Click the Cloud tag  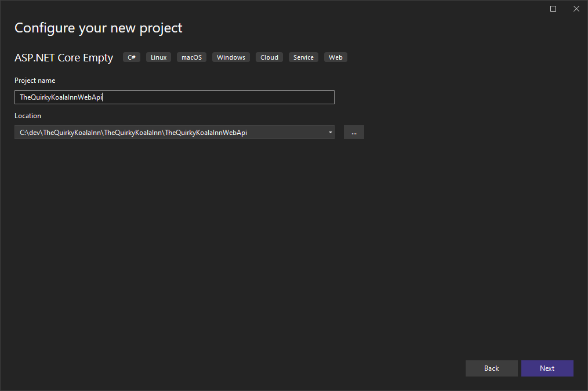269,57
